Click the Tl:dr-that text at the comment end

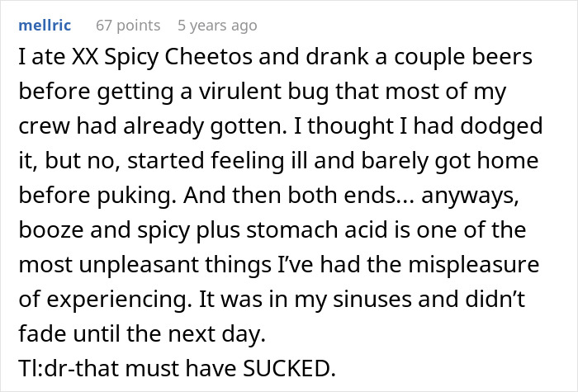click(x=69, y=368)
